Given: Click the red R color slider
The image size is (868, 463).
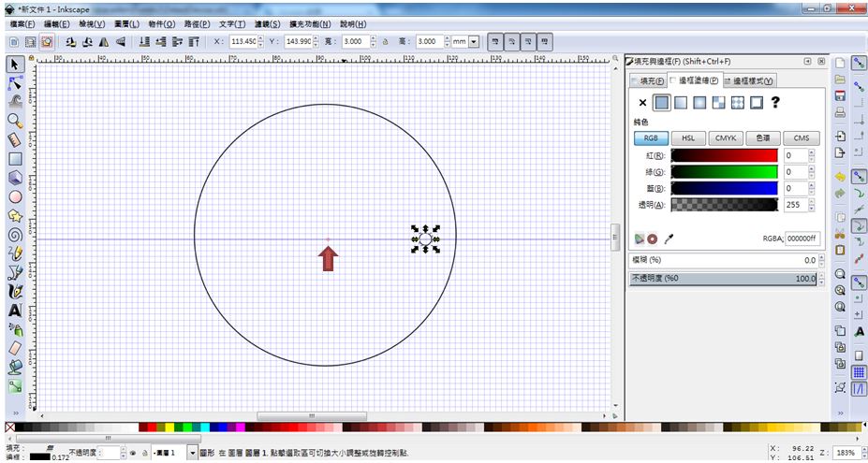Looking at the screenshot, I should (x=724, y=155).
